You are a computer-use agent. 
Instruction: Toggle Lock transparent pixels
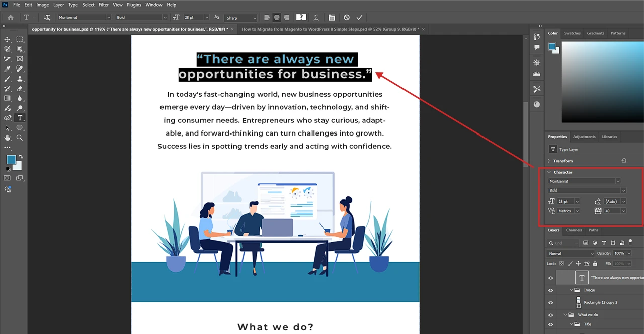[x=562, y=263]
